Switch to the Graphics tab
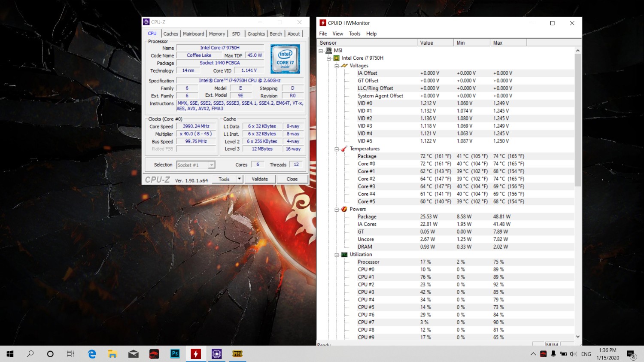 pyautogui.click(x=256, y=33)
